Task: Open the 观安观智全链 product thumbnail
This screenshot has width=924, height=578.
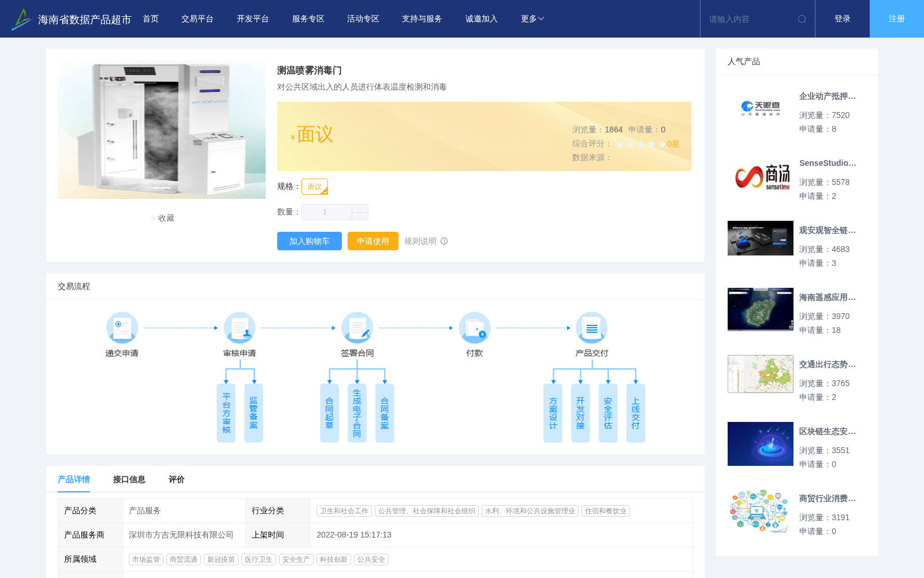Action: (x=761, y=238)
